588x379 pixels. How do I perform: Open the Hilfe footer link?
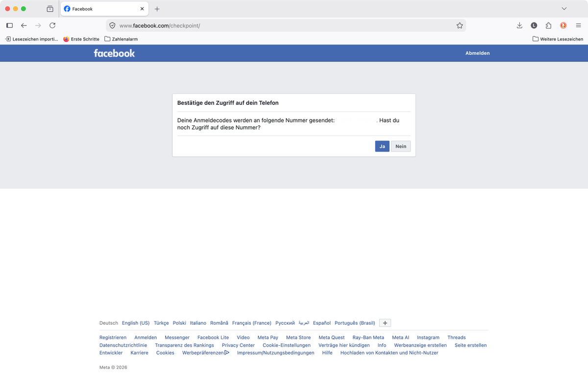[327, 353]
